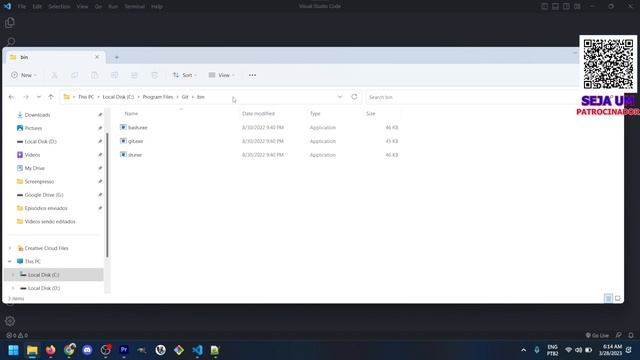This screenshot has width=640, height=360.
Task: Click the Copy icon in File Explorer toolbar
Action: 74,75
